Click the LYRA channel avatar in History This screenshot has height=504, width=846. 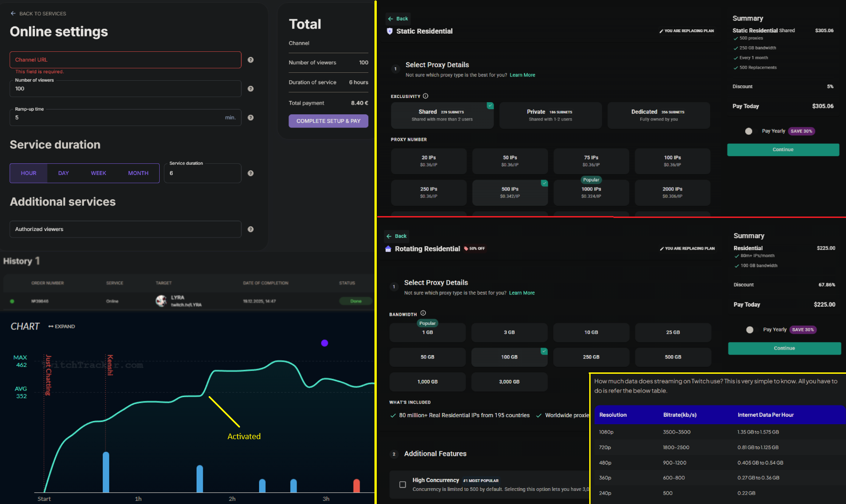(161, 301)
